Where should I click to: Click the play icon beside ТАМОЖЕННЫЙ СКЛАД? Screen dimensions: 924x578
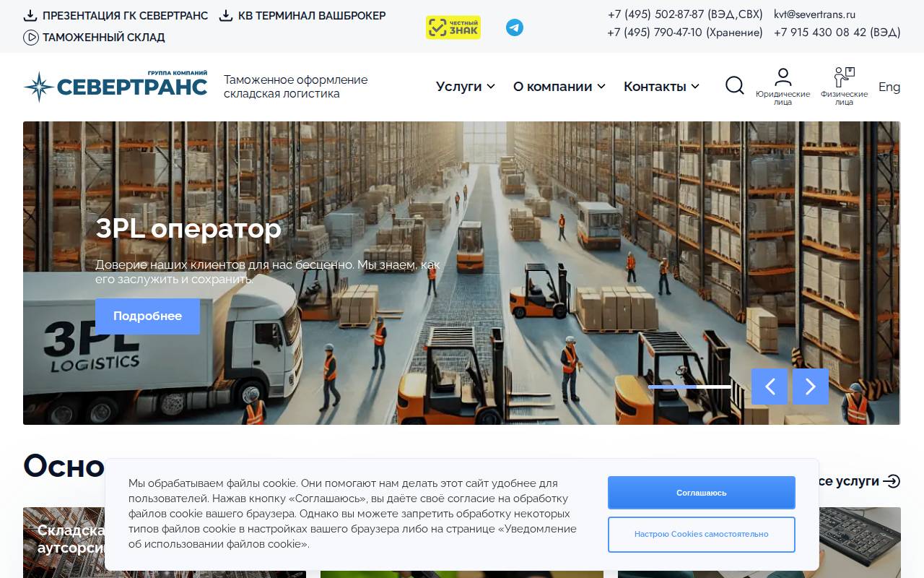[31, 38]
